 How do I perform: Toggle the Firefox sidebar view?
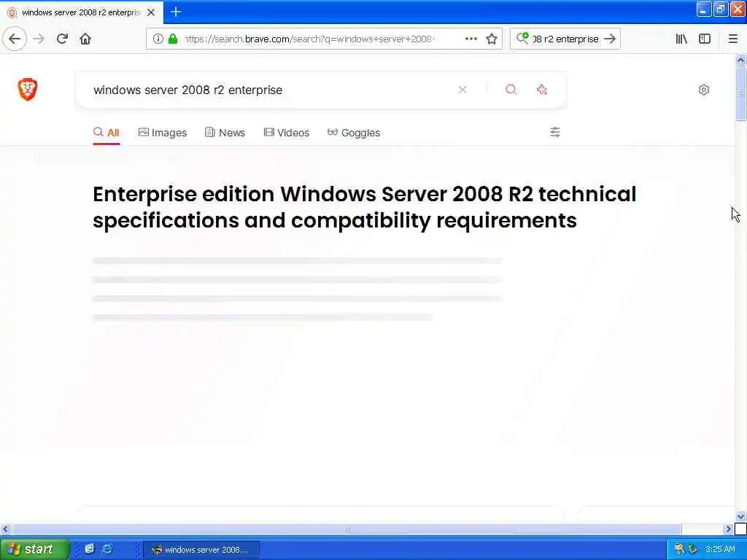(705, 39)
